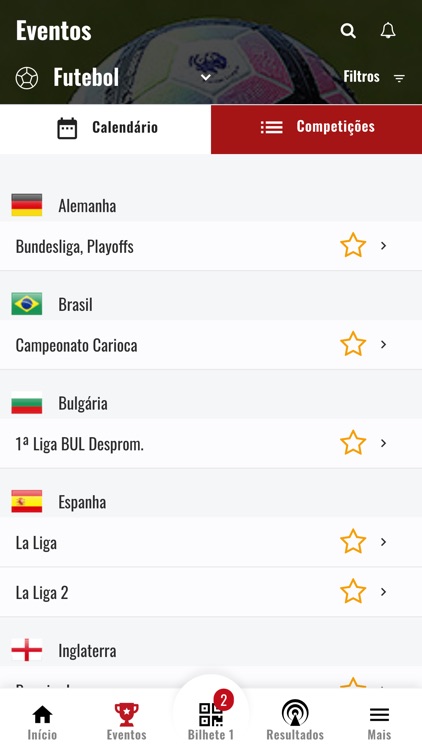422x750 pixels.
Task: Tap the Espanha country header
Action: 211,501
